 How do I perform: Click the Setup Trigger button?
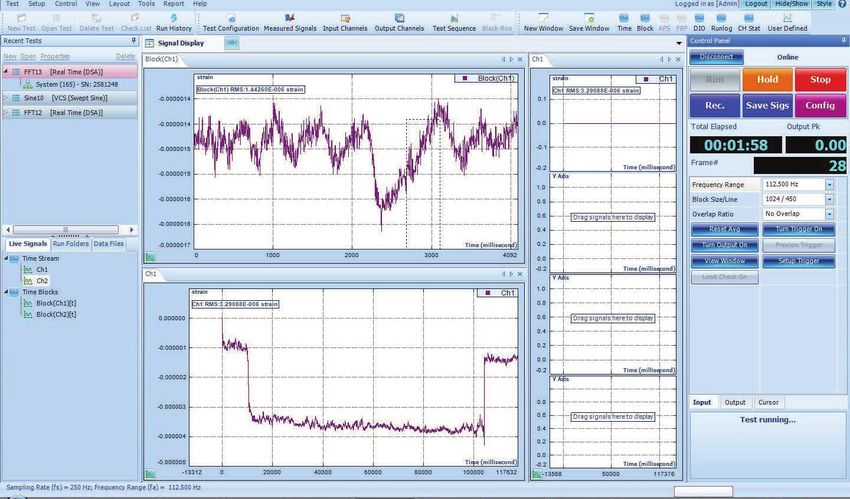pyautogui.click(x=799, y=261)
